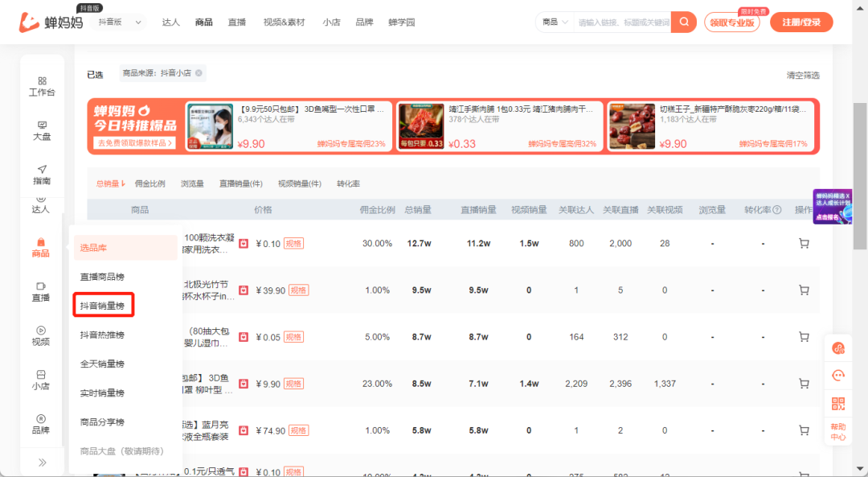Click the red shop icon beside ¥0.05
This screenshot has width=868, height=477.
(x=244, y=337)
